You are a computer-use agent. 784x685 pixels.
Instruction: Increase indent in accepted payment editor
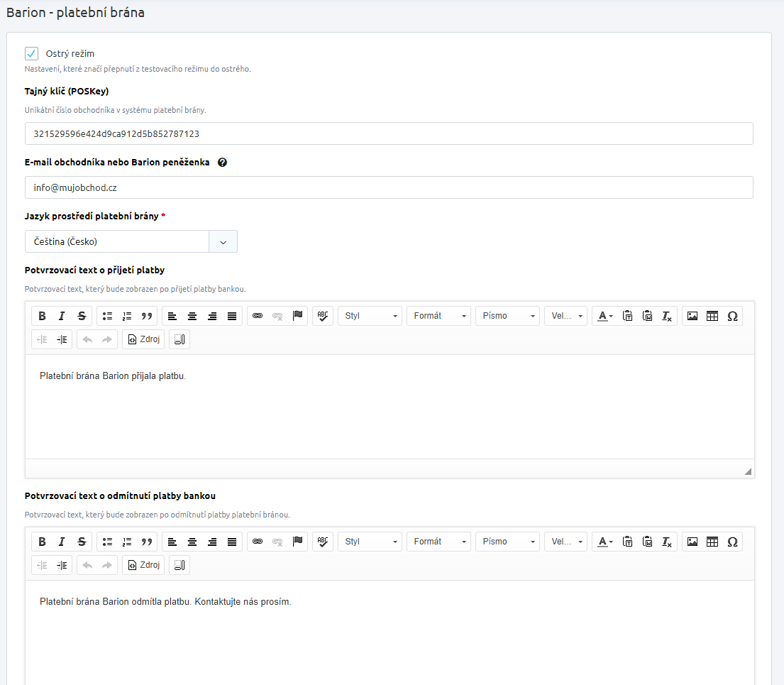(62, 339)
